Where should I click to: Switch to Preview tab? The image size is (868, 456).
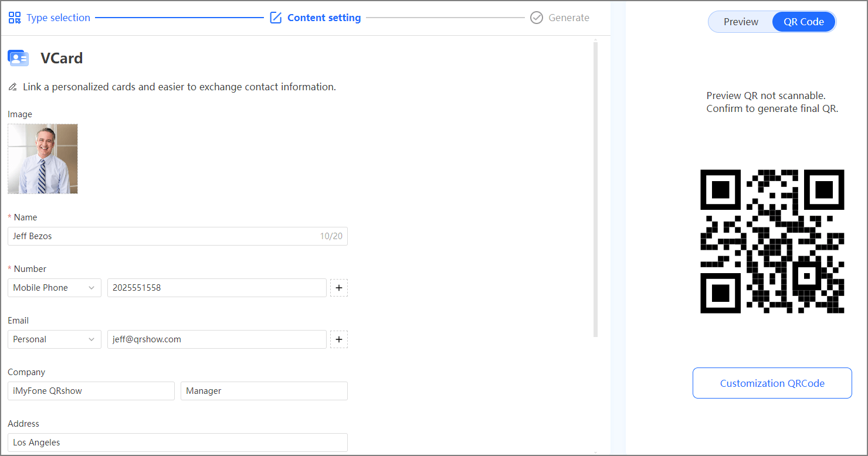click(741, 22)
